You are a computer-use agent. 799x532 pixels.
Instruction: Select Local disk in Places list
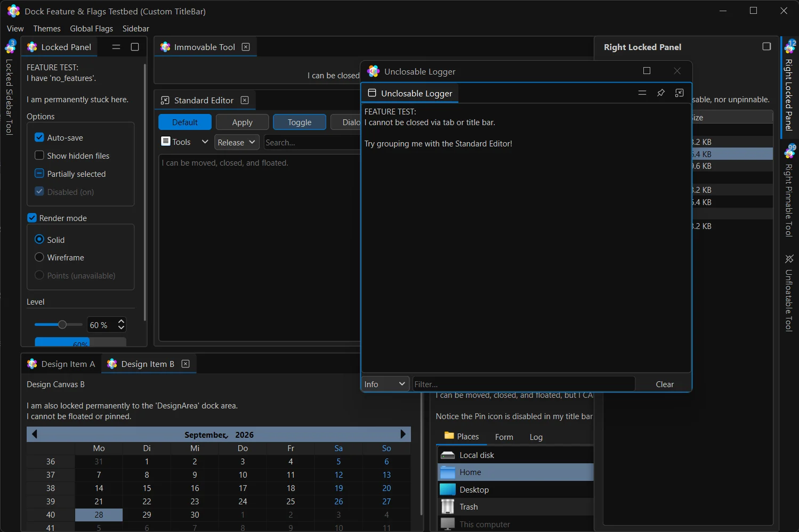(515, 455)
